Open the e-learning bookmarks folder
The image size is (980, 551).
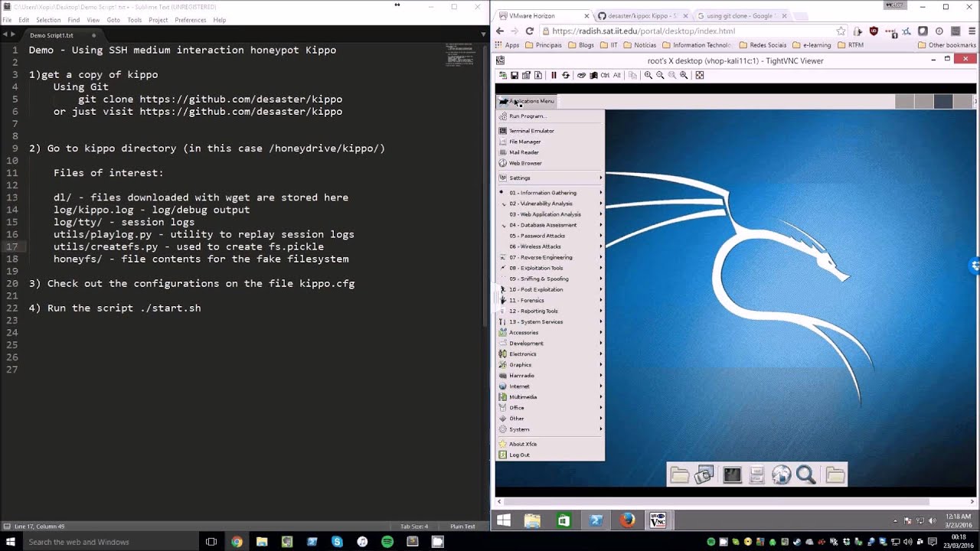tap(812, 45)
